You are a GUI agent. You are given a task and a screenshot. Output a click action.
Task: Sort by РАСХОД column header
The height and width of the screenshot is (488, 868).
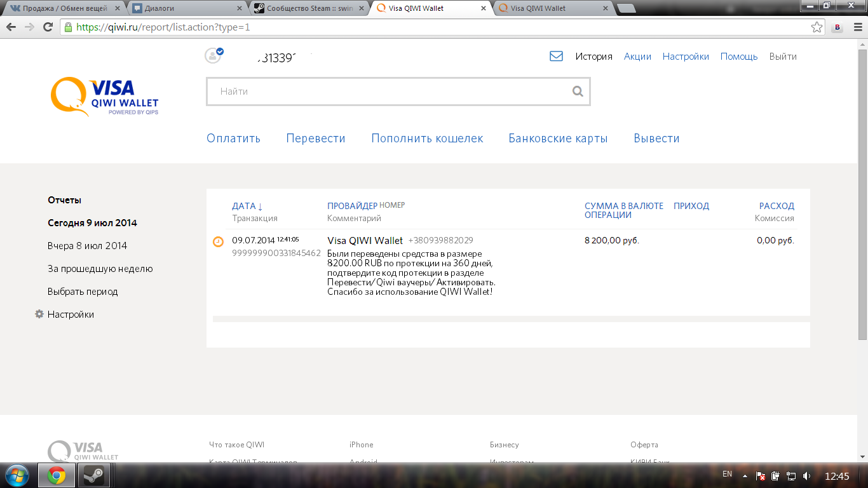tap(776, 206)
